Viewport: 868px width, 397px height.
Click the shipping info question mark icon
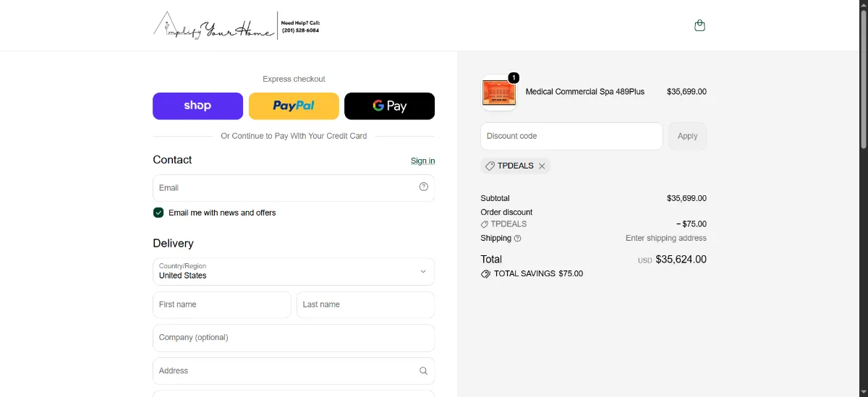(x=517, y=238)
